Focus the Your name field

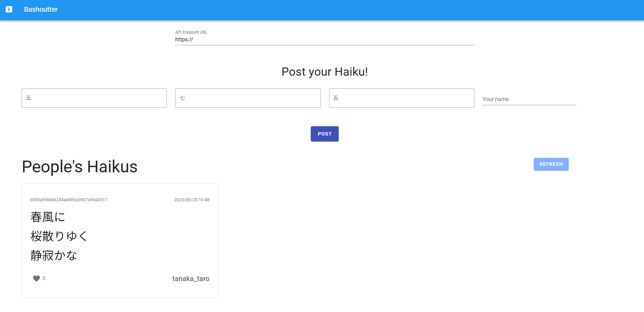tap(529, 99)
